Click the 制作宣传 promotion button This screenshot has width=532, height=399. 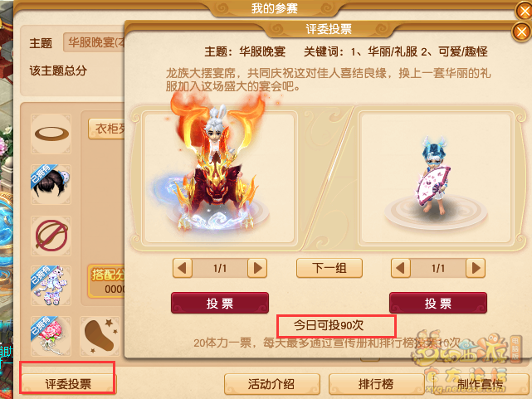(x=480, y=384)
